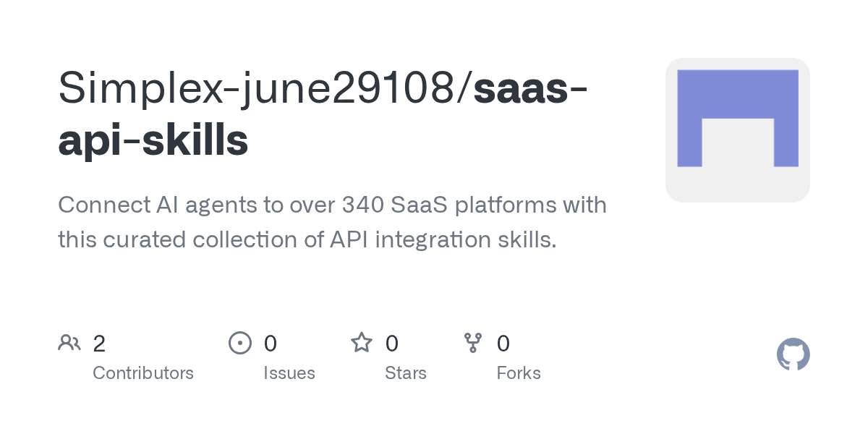Click the Stars label
Image resolution: width=868 pixels, height=434 pixels.
(406, 373)
